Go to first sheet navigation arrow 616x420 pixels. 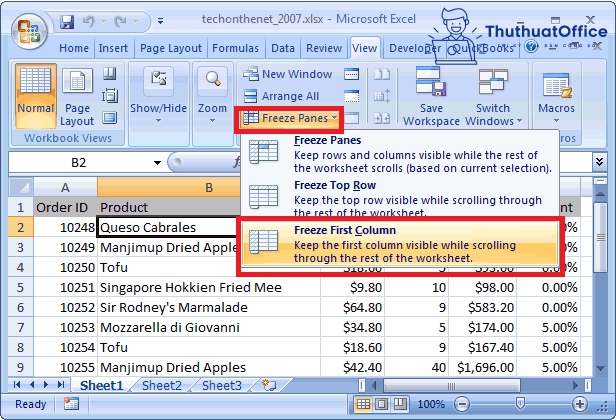17,385
